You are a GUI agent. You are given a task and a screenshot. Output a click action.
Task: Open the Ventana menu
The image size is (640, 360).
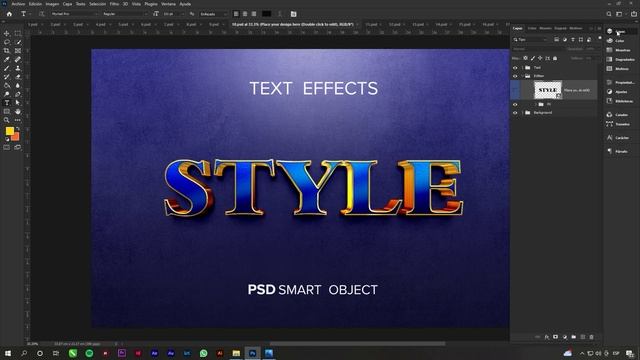(x=168, y=4)
